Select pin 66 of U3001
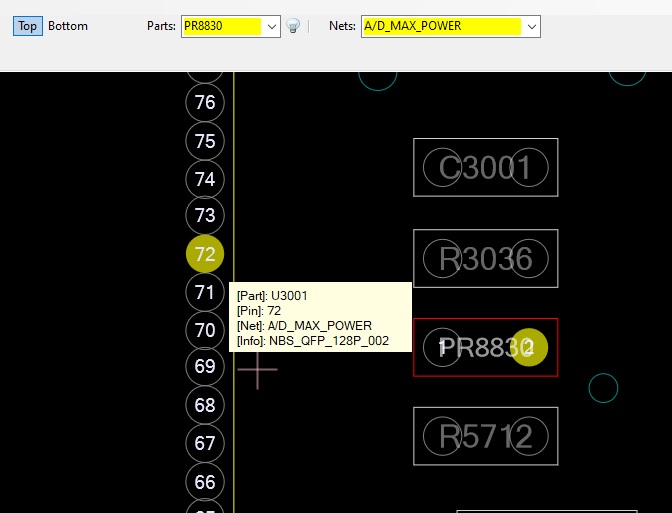Screen dimensions: 672x513 click(x=205, y=482)
